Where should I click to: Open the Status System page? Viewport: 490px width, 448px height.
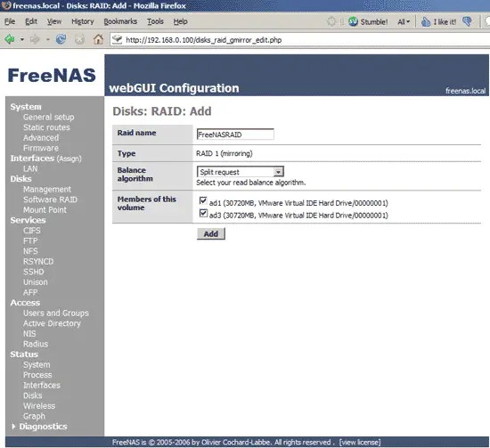(37, 364)
